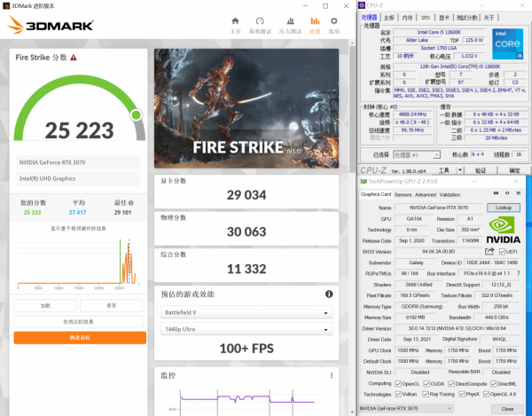Screen dimensions: 532x416
Task: Click the green score gauge knob
Action: (137, 115)
